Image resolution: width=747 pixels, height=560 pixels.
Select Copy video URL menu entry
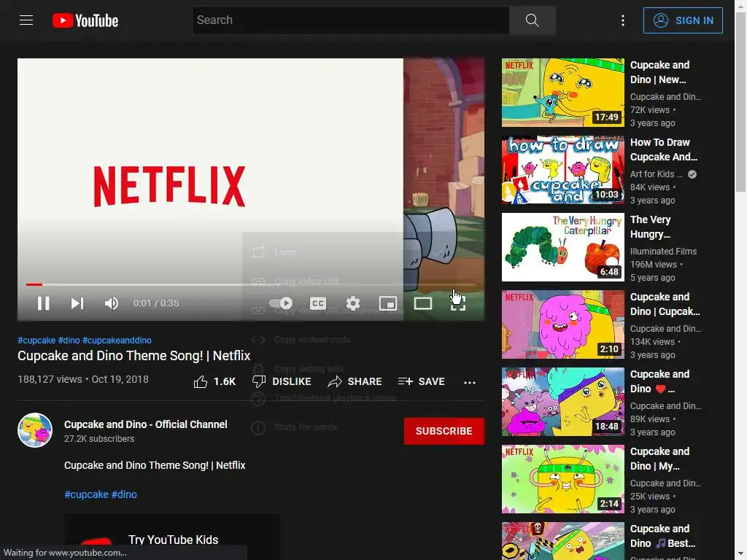(x=322, y=281)
